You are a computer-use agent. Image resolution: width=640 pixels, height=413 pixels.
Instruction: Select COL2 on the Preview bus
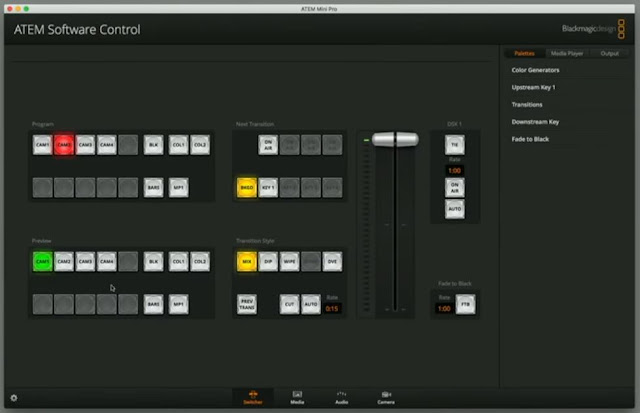coord(200,262)
